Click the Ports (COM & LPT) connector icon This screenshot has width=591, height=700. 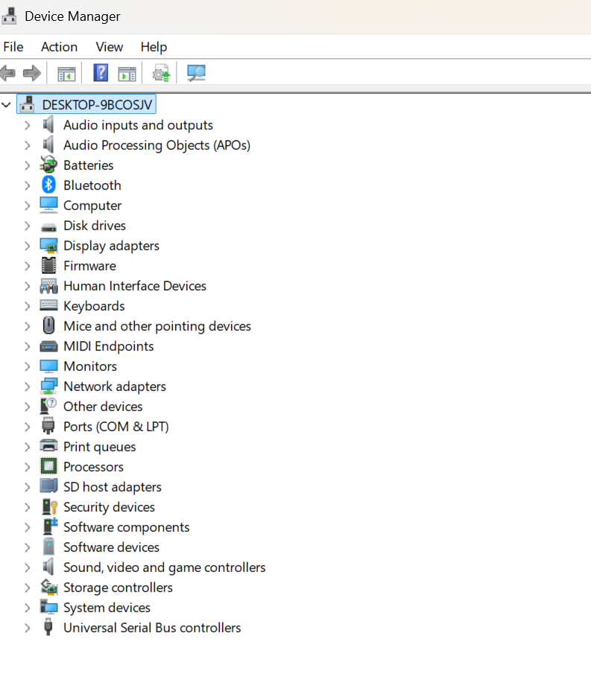48,426
